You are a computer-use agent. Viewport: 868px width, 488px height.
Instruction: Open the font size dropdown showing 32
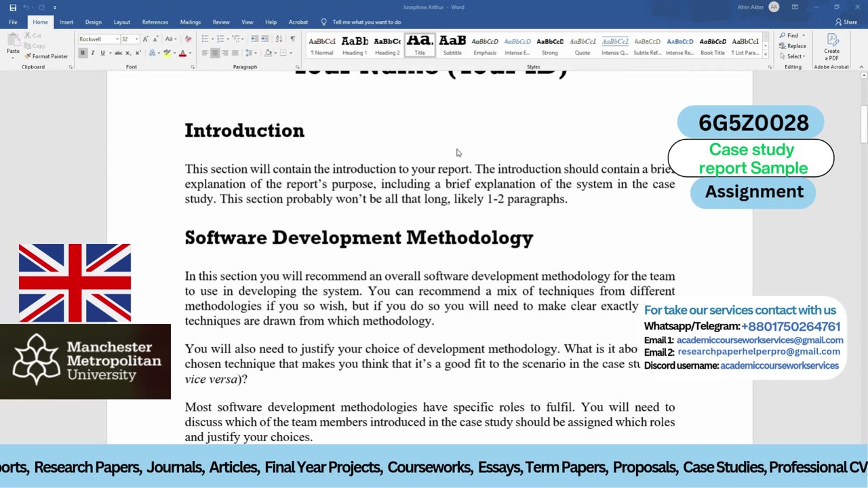click(136, 39)
